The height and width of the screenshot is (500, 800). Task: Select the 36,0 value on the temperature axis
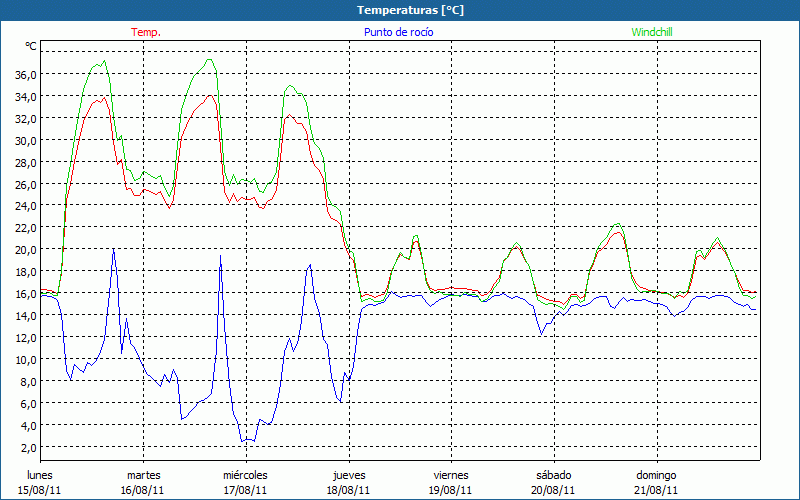[25, 74]
